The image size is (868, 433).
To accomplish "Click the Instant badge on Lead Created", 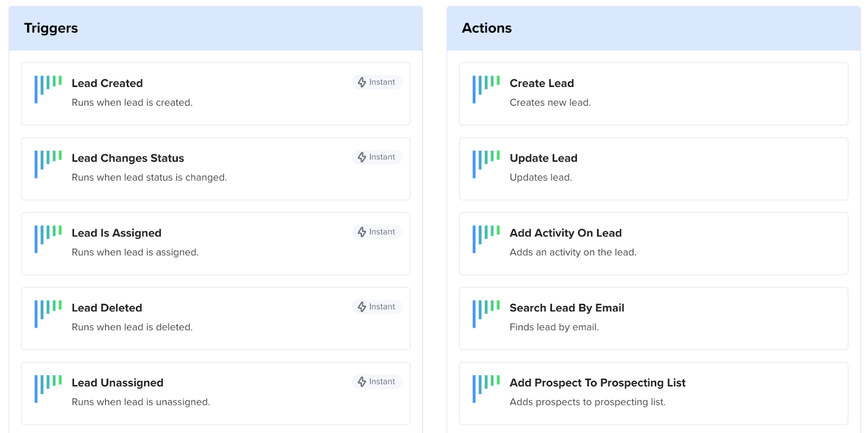I will pos(376,82).
